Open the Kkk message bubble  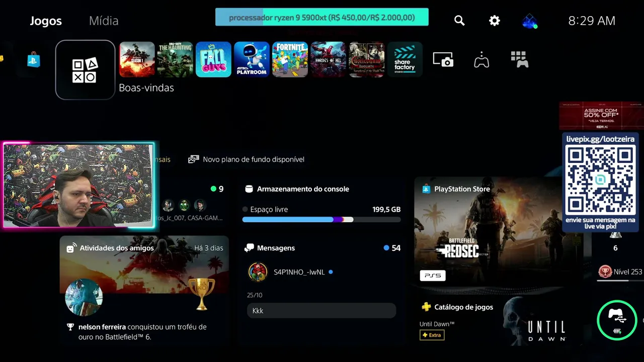coord(321,311)
